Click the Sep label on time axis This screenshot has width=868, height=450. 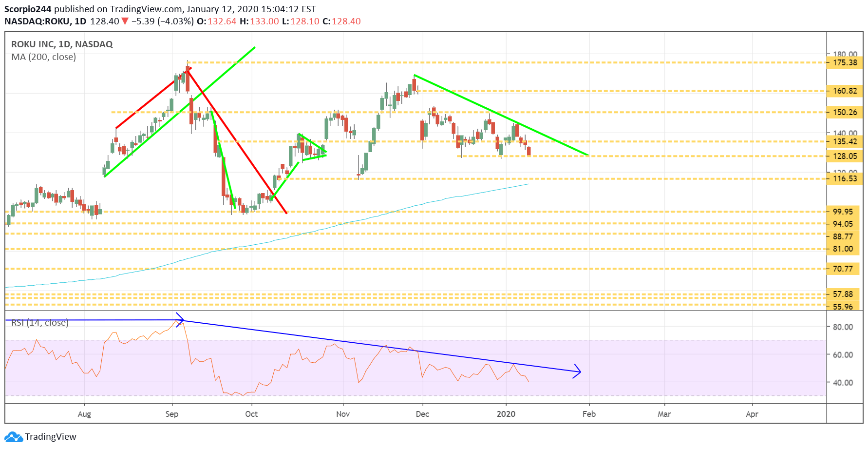point(172,414)
